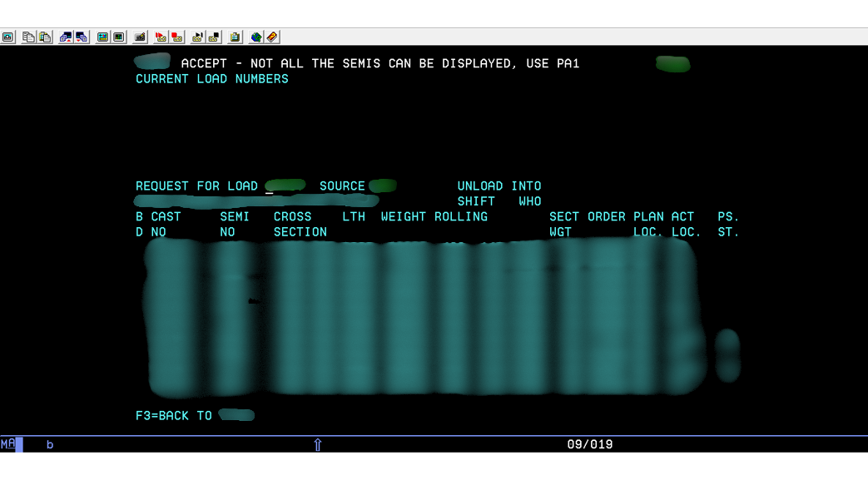Click the Copy toolbar icon

[x=29, y=37]
